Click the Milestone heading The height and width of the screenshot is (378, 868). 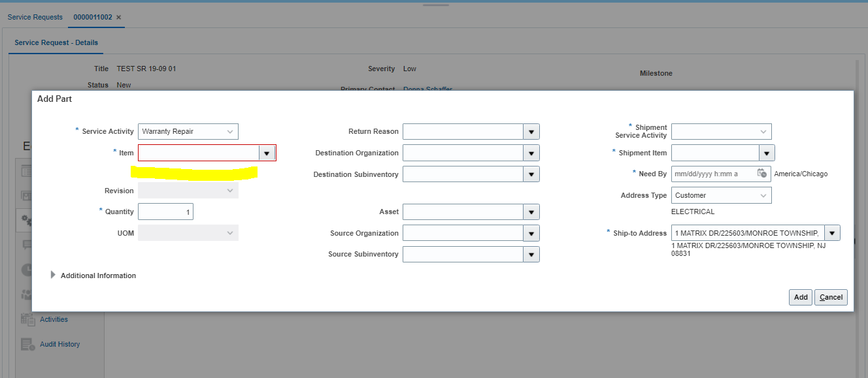click(x=656, y=73)
